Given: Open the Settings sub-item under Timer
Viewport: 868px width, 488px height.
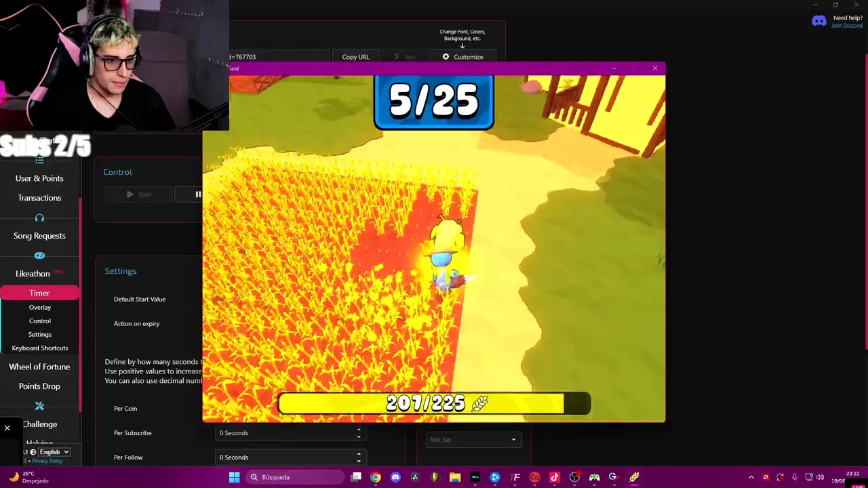Looking at the screenshot, I should click(40, 334).
